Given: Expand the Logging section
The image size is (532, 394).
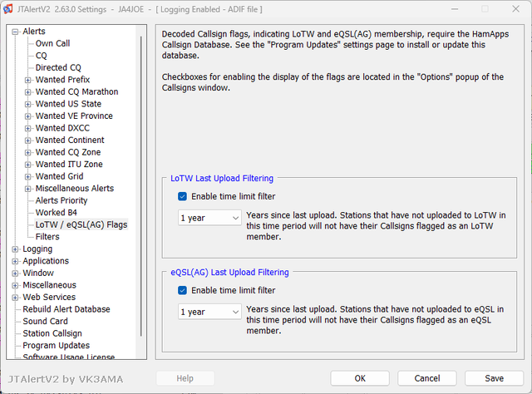Looking at the screenshot, I should point(16,249).
